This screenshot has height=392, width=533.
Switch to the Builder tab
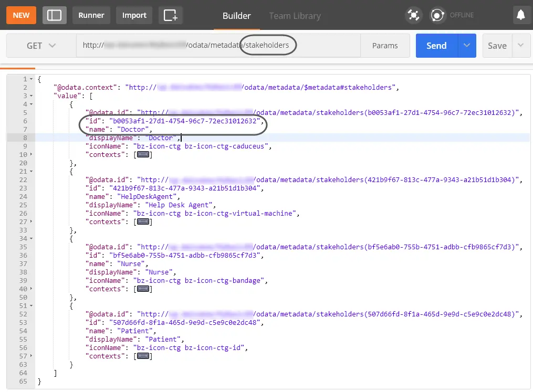tap(237, 16)
